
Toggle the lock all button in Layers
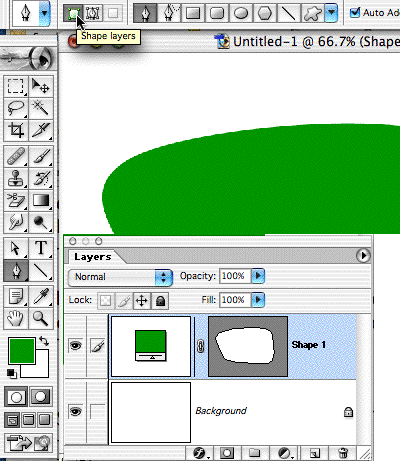coord(160,300)
